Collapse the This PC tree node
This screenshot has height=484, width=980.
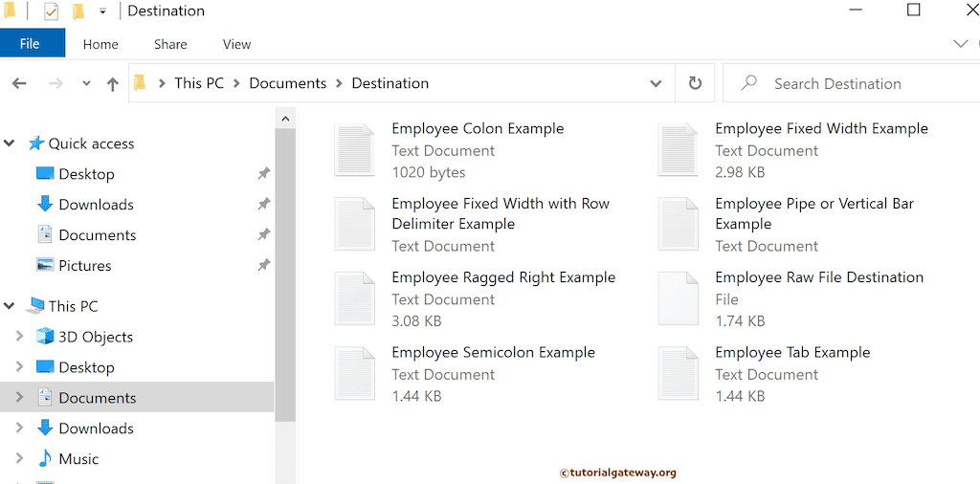click(10, 306)
